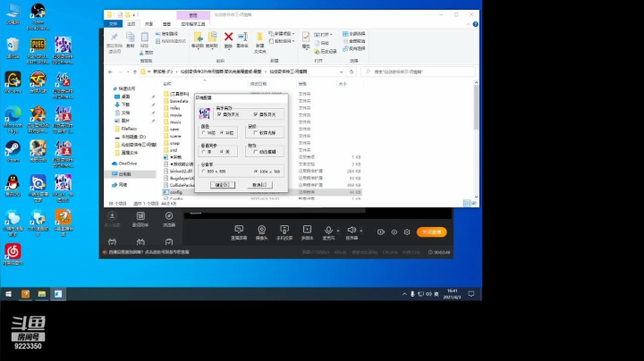Enable the dynamic blur effect checkbox
Viewport: 644px width, 361px height.
(x=256, y=152)
